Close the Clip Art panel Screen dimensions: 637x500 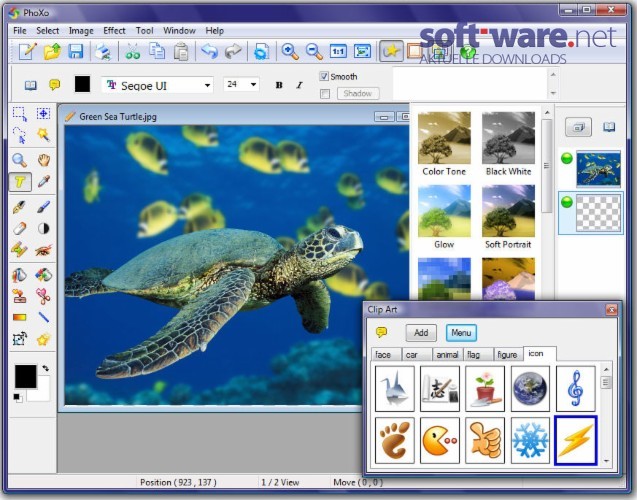(x=611, y=310)
